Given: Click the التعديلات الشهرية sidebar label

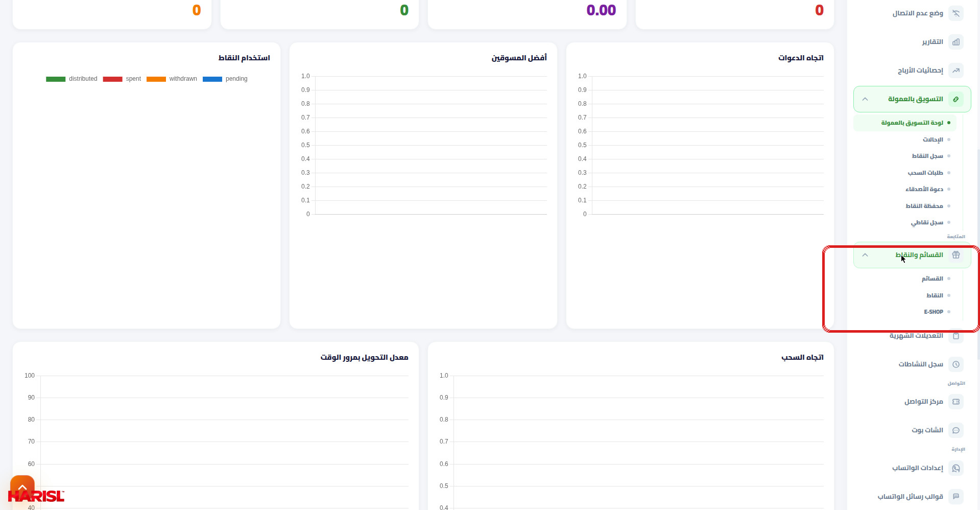Looking at the screenshot, I should (916, 336).
